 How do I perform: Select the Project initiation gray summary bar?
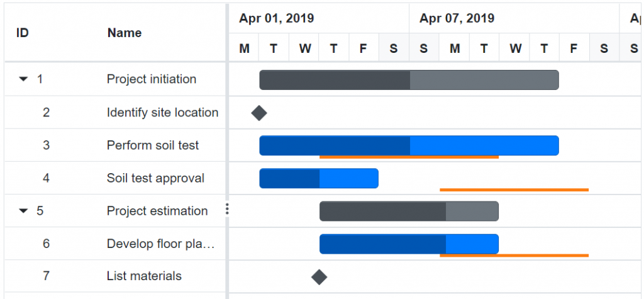[x=409, y=80]
